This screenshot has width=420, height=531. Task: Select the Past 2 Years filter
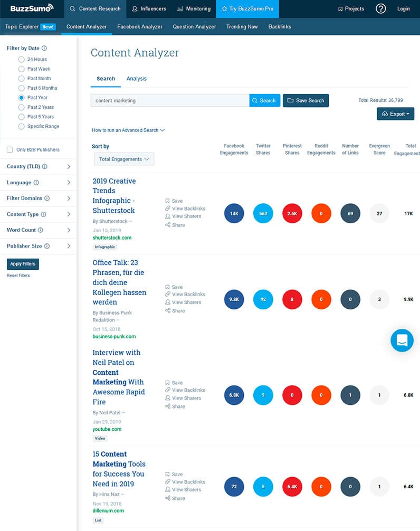pos(21,107)
